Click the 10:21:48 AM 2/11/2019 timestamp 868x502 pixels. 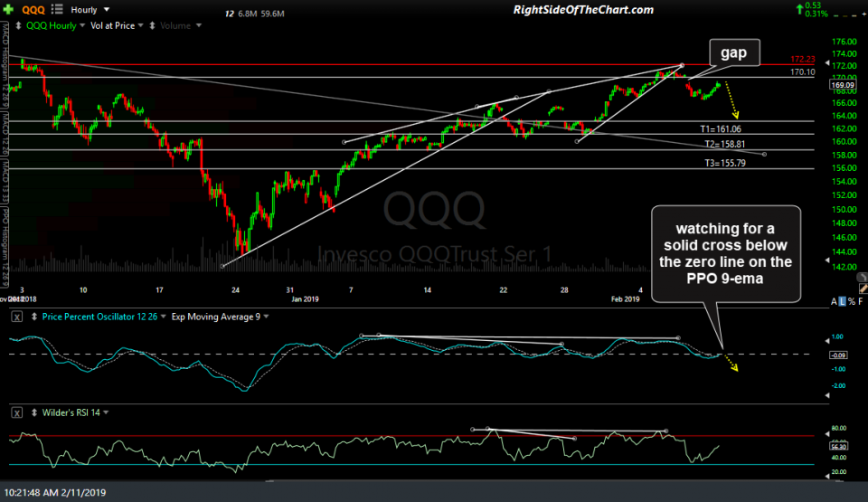[x=55, y=492]
